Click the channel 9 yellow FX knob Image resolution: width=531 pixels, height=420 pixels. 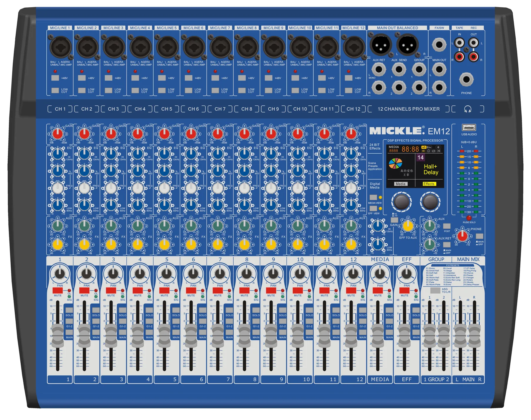(271, 245)
